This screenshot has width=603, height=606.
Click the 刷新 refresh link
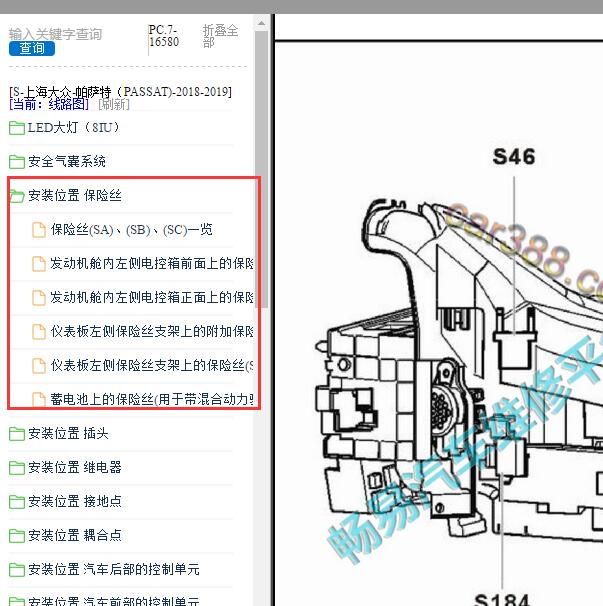coord(114,104)
